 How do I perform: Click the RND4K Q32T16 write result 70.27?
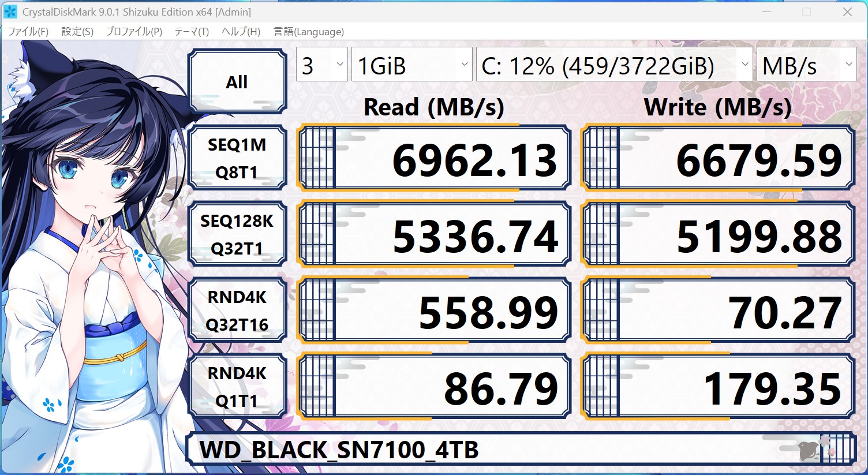tap(718, 310)
